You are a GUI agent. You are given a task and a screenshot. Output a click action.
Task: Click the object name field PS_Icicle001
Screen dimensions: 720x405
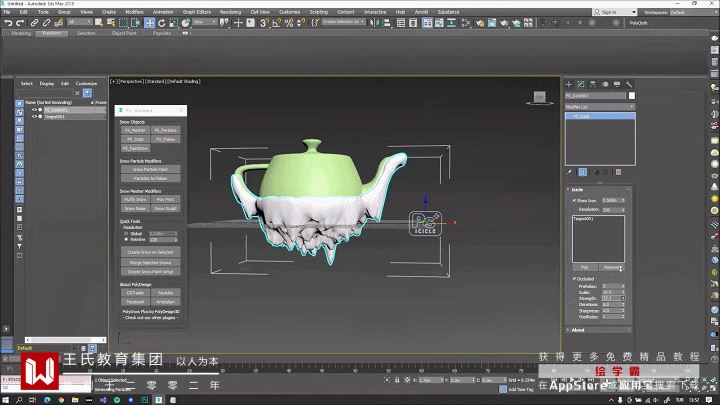click(x=596, y=96)
